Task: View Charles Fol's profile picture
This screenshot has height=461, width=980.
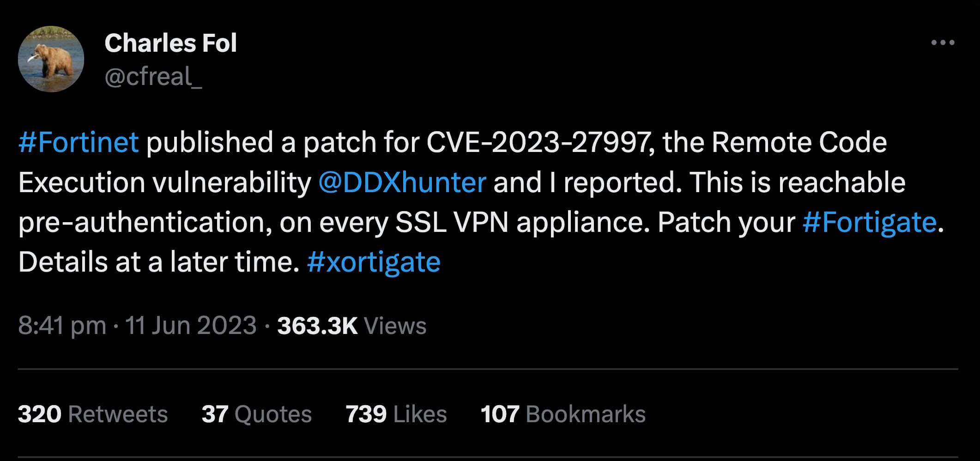Action: 52,59
